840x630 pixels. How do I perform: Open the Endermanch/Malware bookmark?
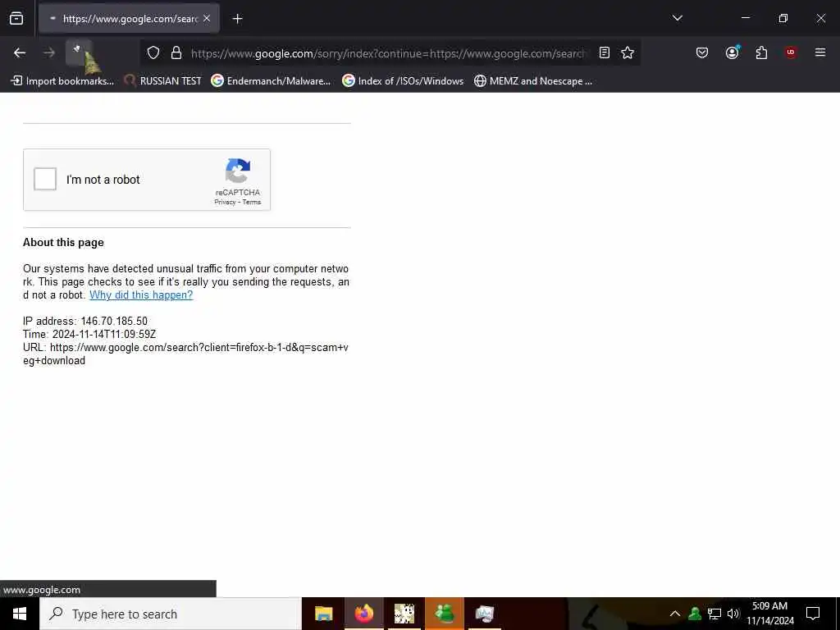pyautogui.click(x=271, y=81)
